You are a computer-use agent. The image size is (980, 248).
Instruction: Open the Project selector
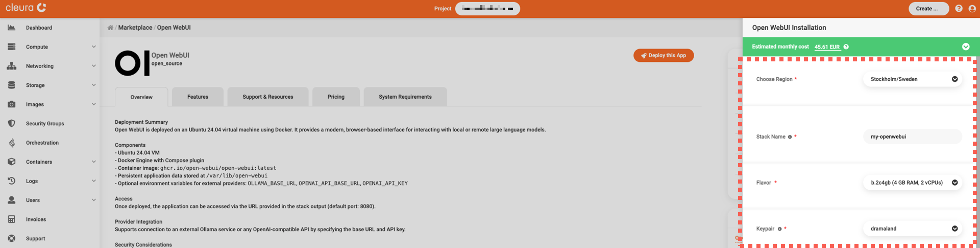(x=487, y=9)
